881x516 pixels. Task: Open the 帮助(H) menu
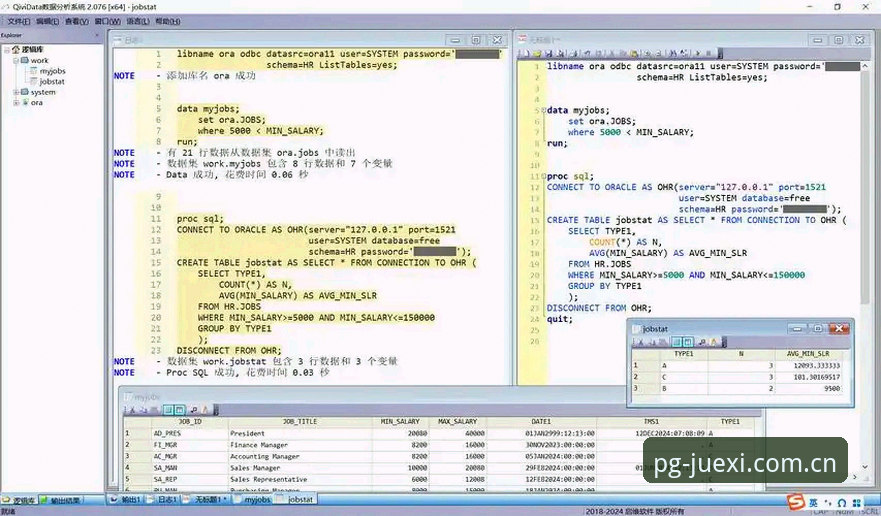pyautogui.click(x=167, y=21)
